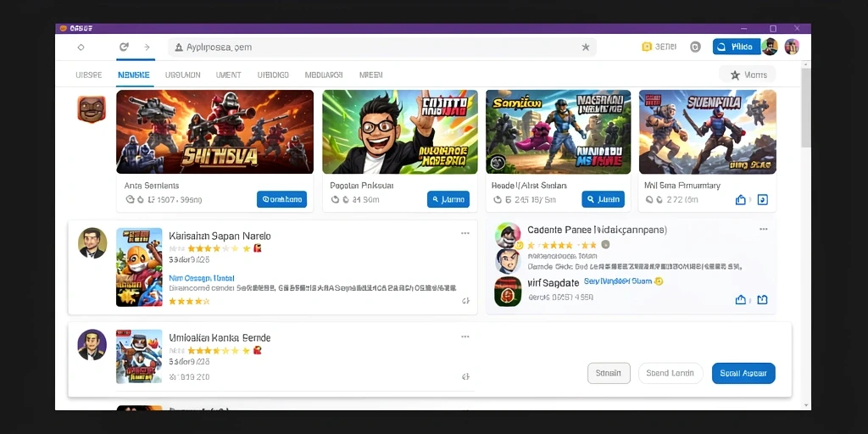868x434 pixels.
Task: Open the blue link under Kärisahan Sapan Narelo
Action: [x=202, y=278]
